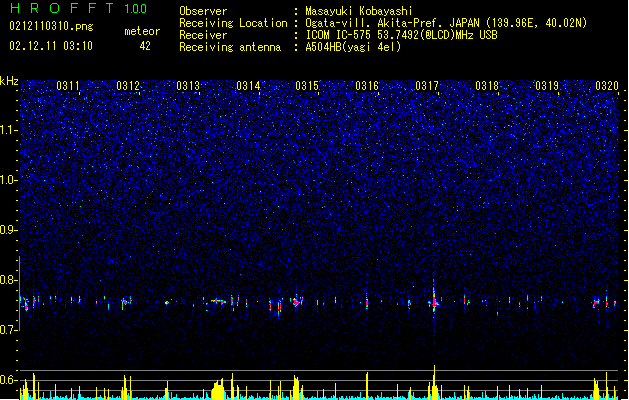
Task: Click the Receiving Location field label
Action: coord(233,23)
